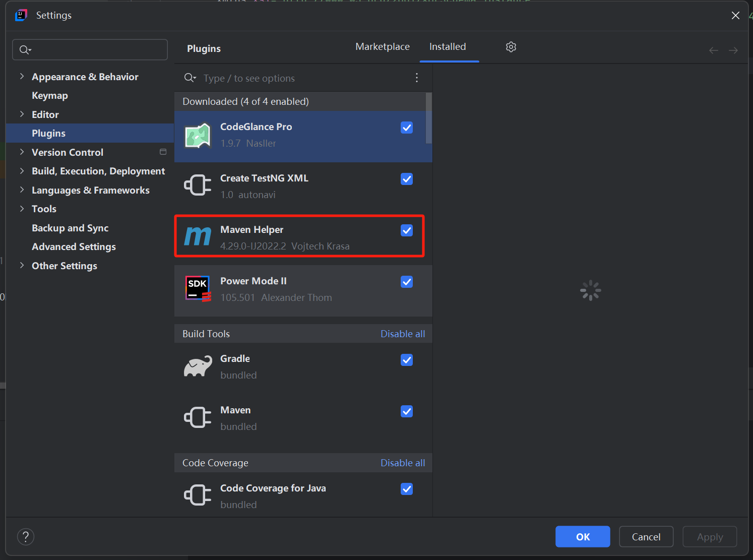This screenshot has height=560, width=753.
Task: Click the Version Control project-level settings icon
Action: (x=163, y=152)
